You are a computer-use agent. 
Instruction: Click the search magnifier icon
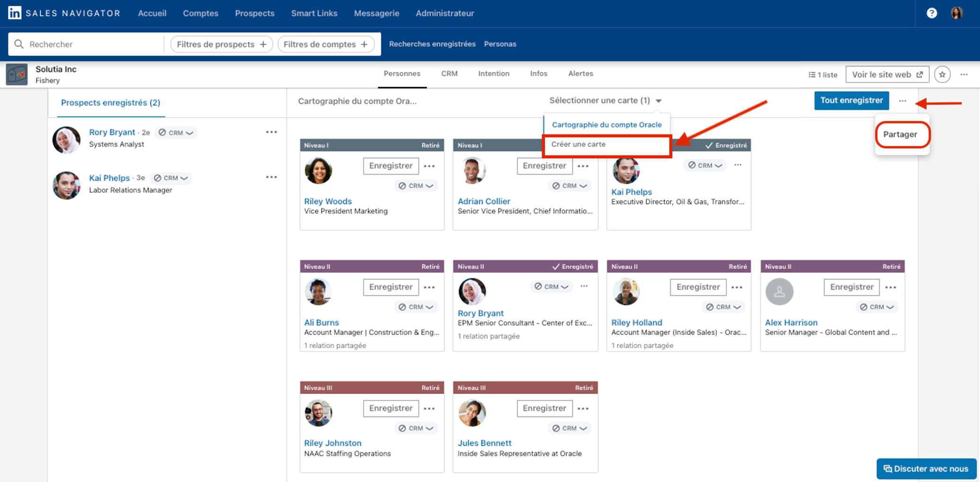19,44
